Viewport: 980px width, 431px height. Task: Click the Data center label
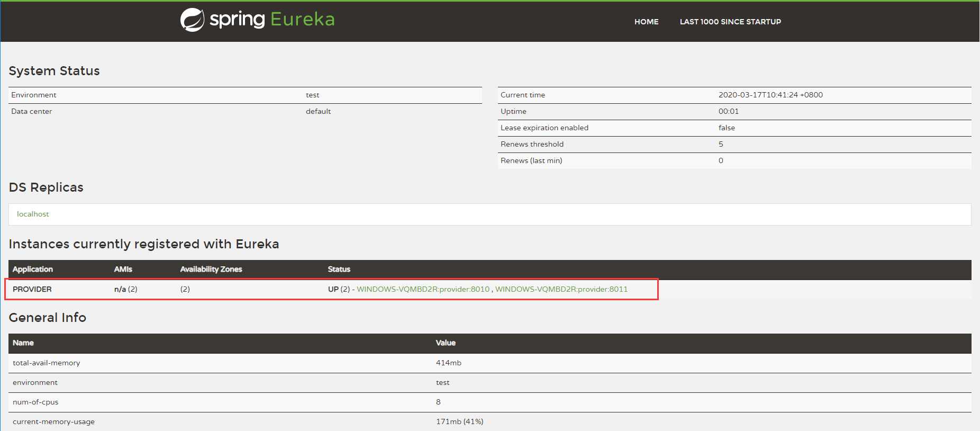point(32,111)
